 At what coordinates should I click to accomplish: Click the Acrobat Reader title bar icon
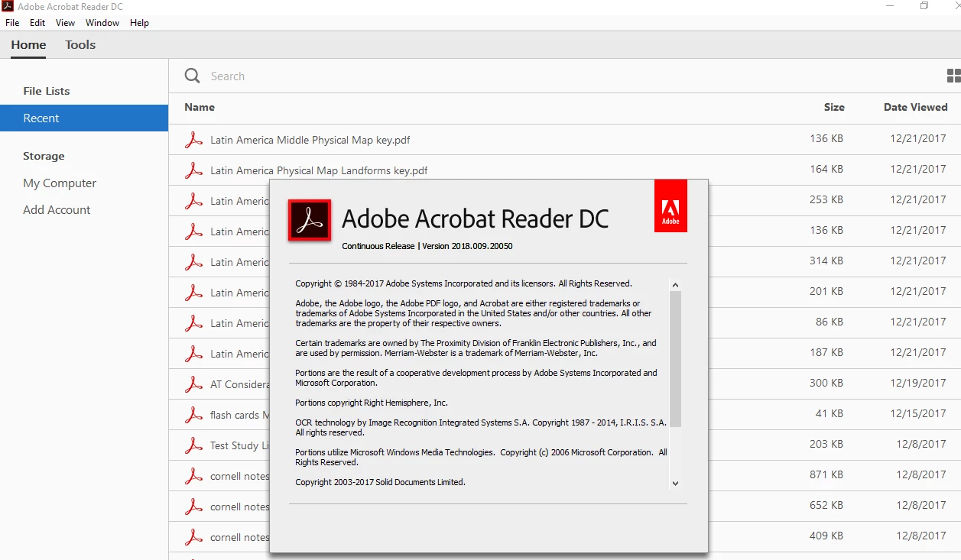pyautogui.click(x=8, y=6)
